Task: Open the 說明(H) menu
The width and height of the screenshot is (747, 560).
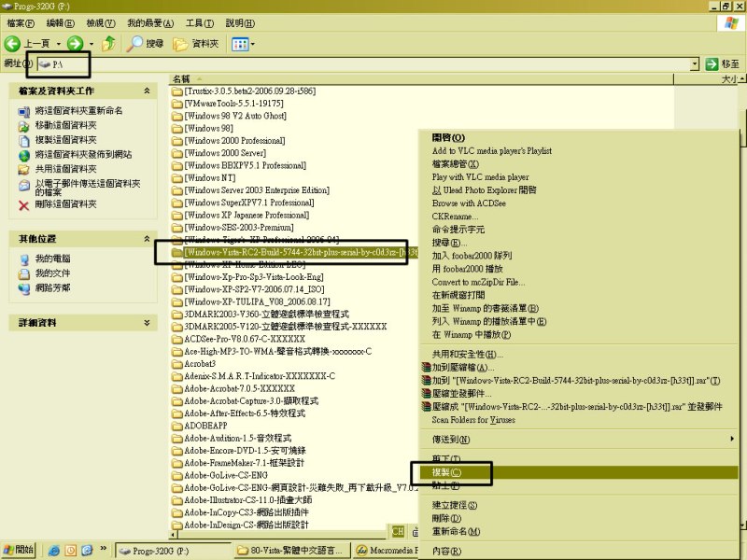Action: 240,22
